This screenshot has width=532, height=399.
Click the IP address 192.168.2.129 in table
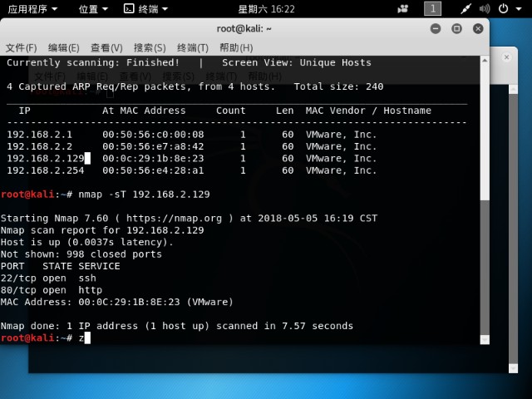46,159
